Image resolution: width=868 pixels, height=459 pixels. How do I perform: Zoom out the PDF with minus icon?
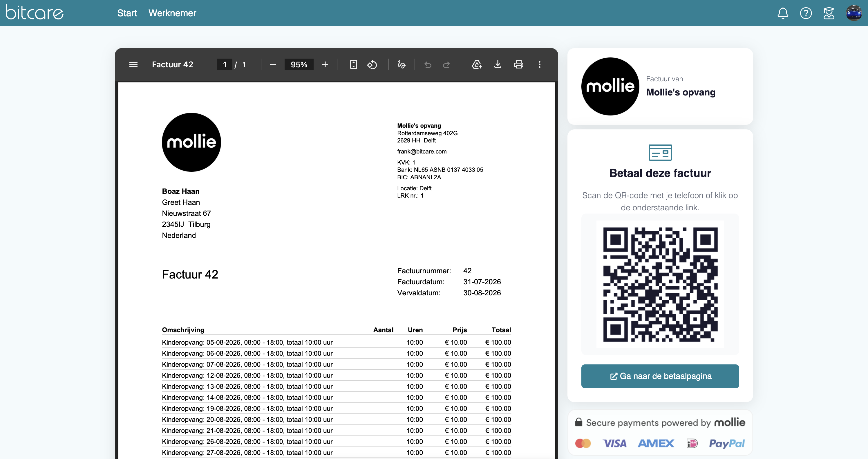pyautogui.click(x=273, y=64)
